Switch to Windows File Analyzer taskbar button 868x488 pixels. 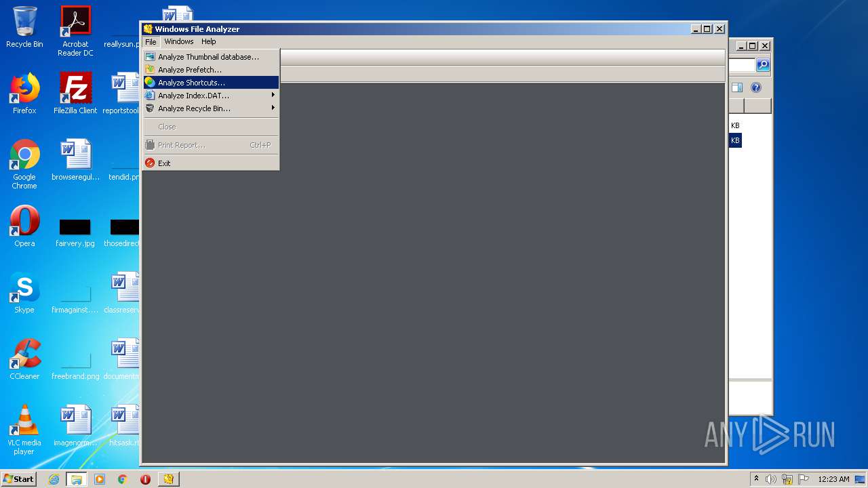(168, 479)
